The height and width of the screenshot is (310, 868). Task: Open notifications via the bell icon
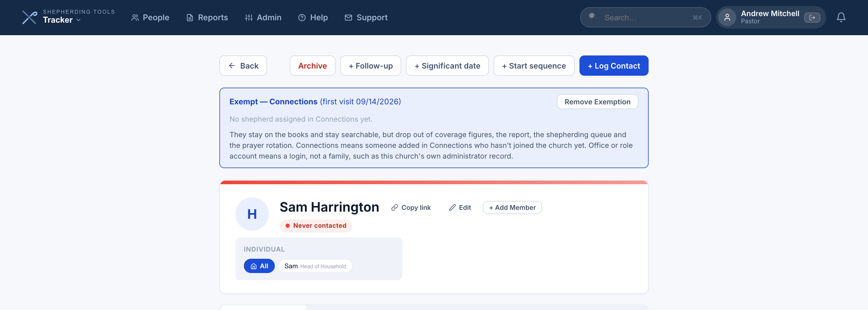(x=841, y=18)
